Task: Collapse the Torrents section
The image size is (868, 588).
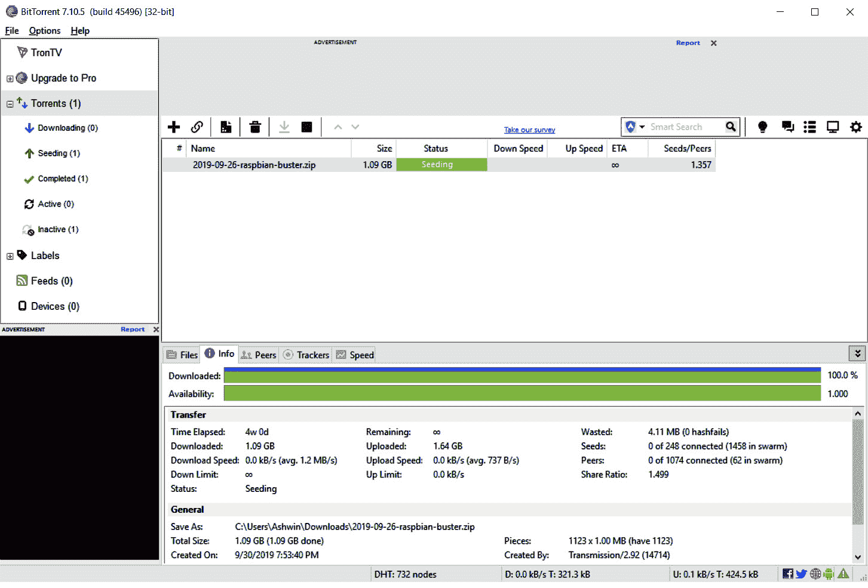Action: pyautogui.click(x=10, y=103)
